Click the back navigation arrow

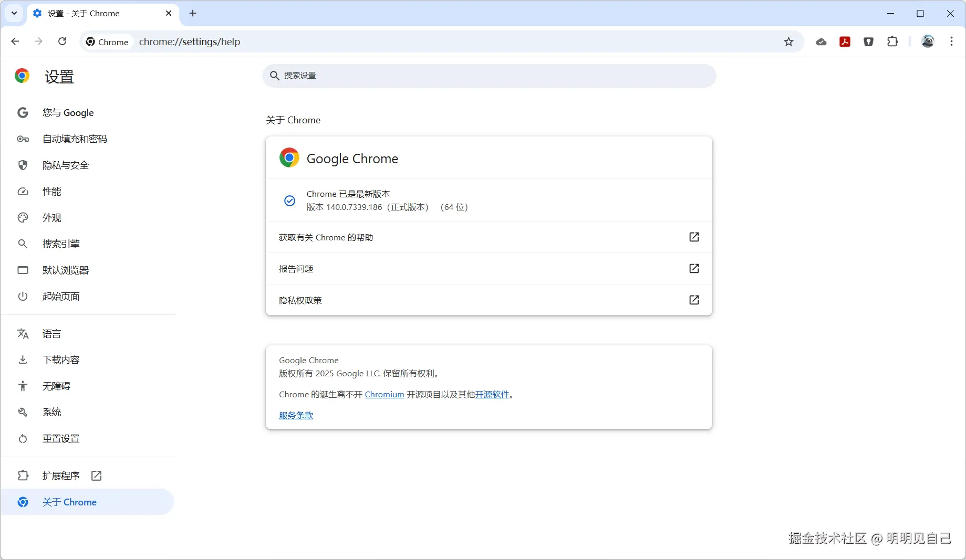(x=15, y=41)
